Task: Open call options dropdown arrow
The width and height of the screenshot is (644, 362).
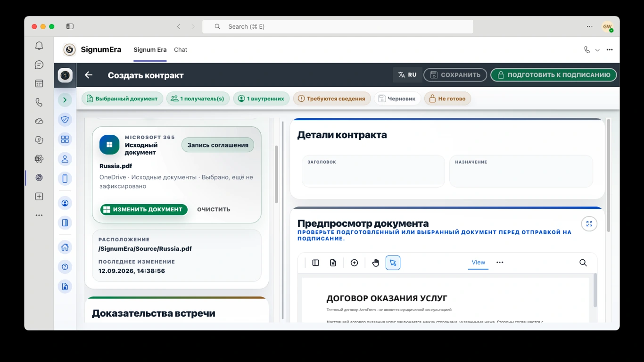Action: [597, 50]
